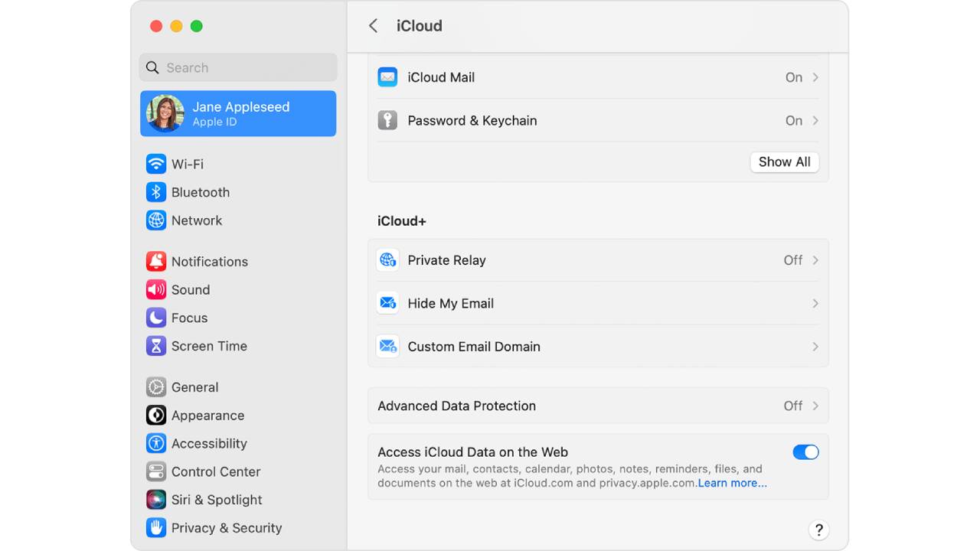Expand iCloud Mail chevron
Screen dimensions: 980x551
point(815,77)
